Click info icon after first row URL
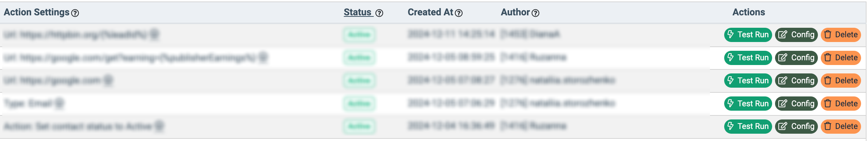The image size is (868, 141). [154, 35]
